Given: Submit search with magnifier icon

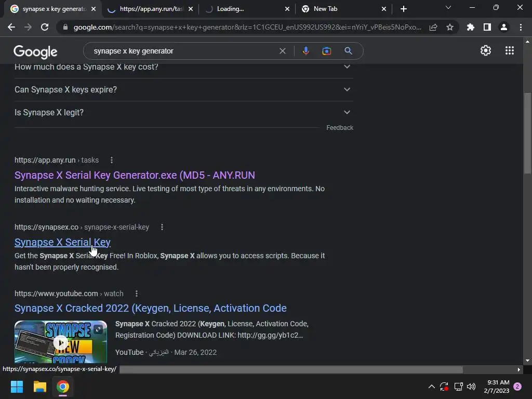Looking at the screenshot, I should tap(348, 51).
